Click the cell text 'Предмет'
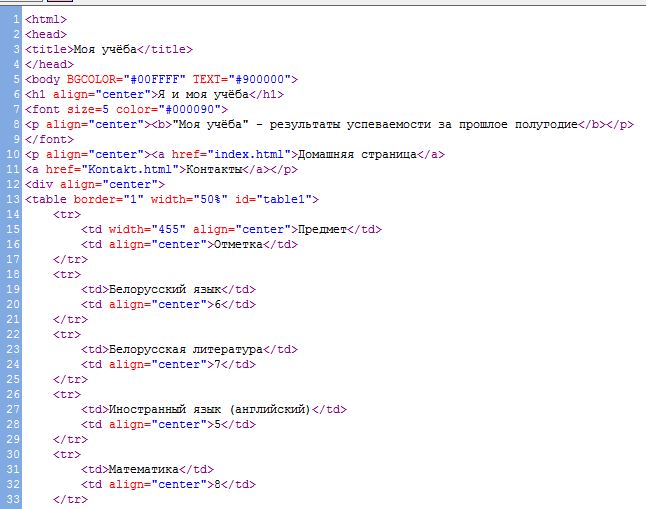Viewport: 646px width, 509px height. click(314, 229)
